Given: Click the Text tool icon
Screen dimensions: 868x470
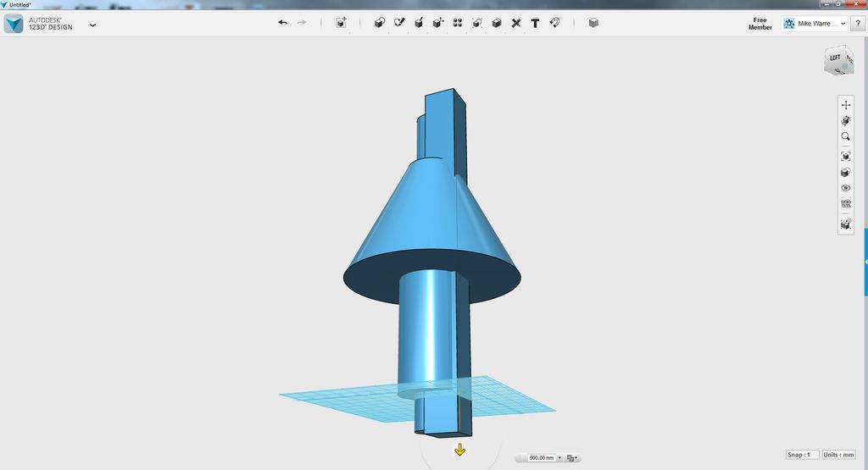Looking at the screenshot, I should (536, 23).
